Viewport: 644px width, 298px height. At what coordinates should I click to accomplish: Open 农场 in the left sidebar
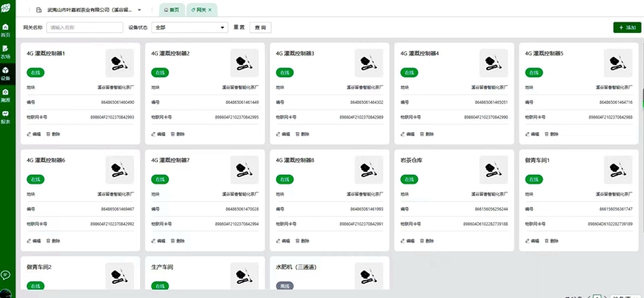click(x=6, y=52)
